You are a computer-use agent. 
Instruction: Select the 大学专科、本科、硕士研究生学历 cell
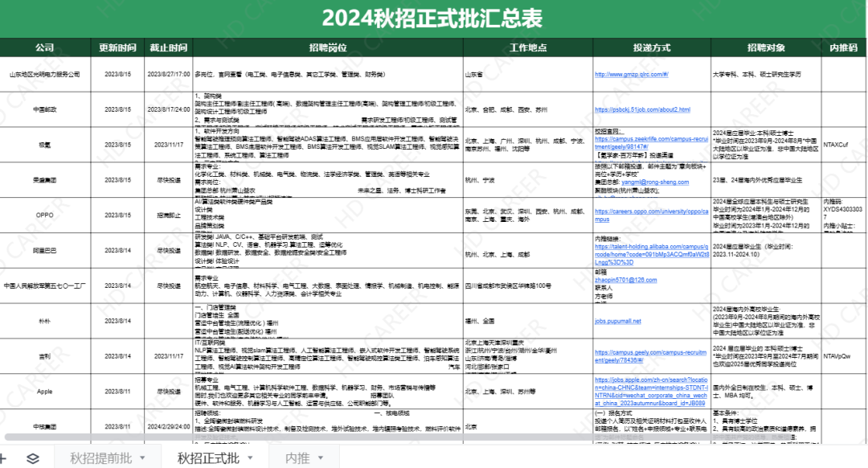point(766,74)
